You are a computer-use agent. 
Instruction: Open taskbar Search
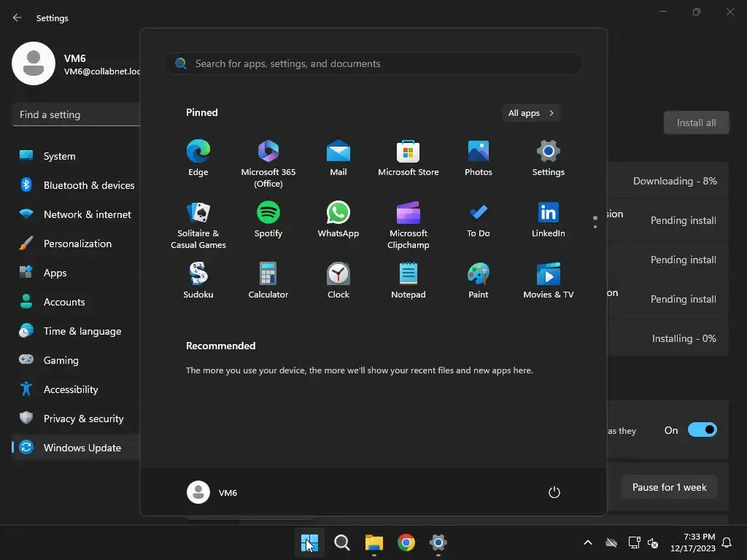341,542
